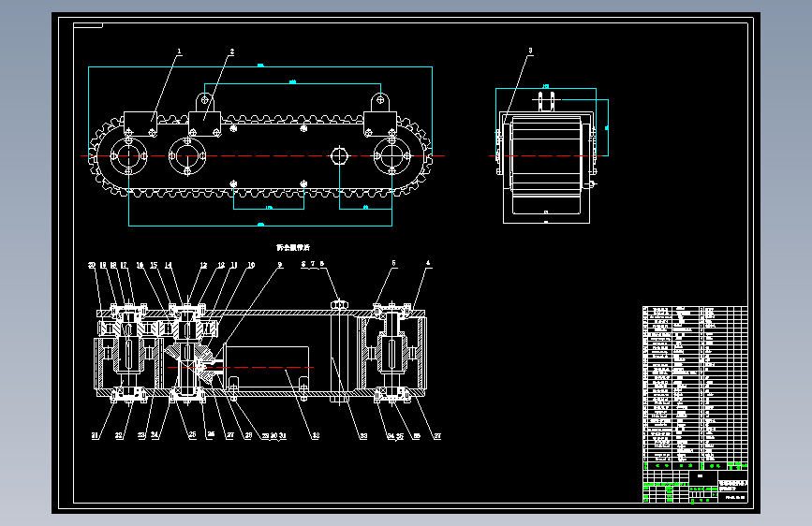
Task: Pick callout label 24
Action: tap(155, 436)
